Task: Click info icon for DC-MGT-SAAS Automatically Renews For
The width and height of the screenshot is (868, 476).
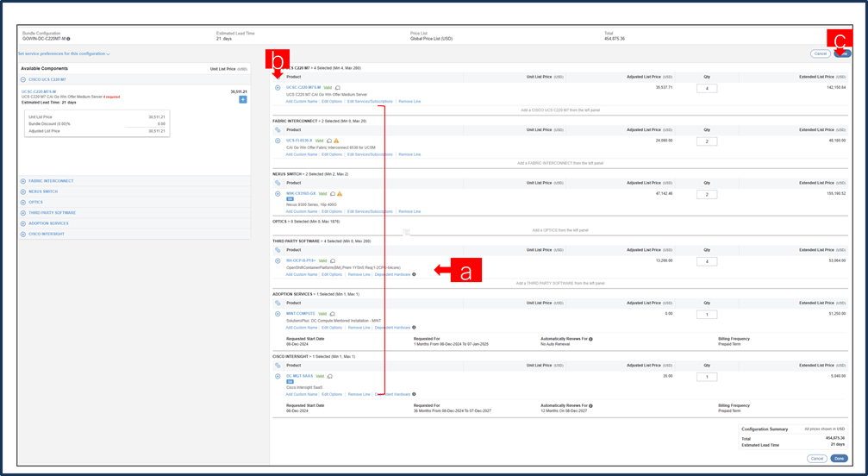Action: pos(590,405)
